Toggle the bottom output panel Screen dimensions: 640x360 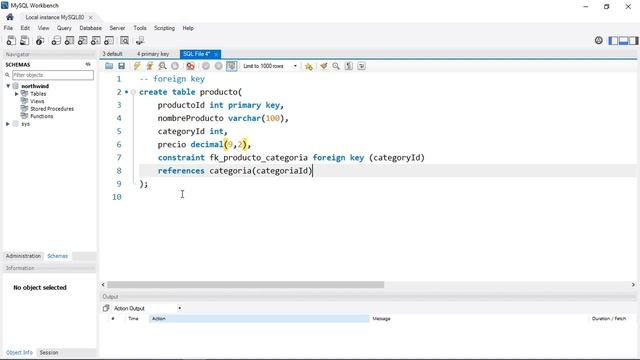(x=623, y=40)
